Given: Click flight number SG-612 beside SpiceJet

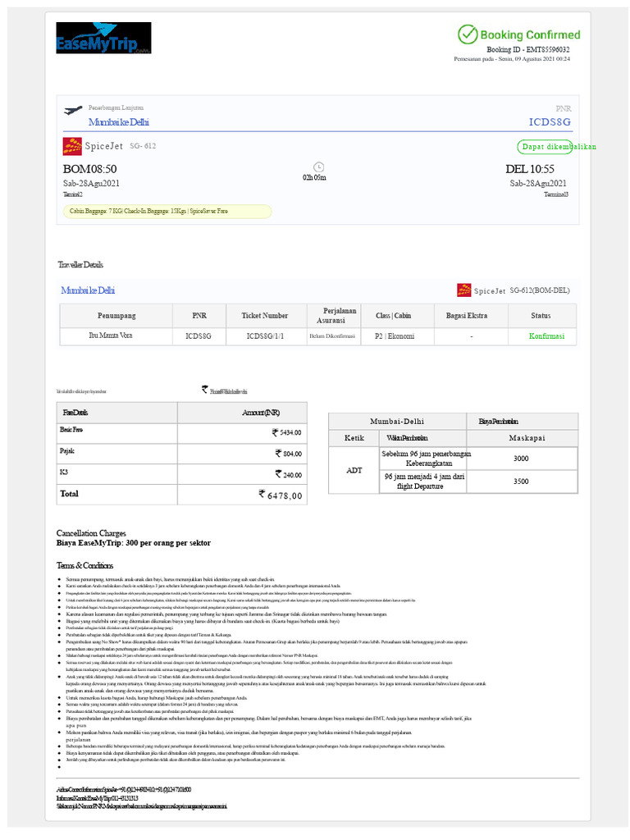Looking at the screenshot, I should pyautogui.click(x=143, y=146).
